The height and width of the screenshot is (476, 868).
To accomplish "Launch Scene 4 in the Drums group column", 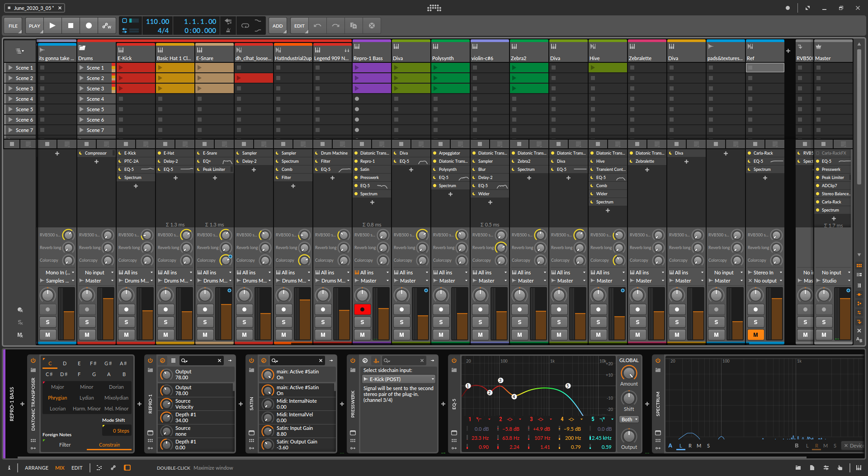I will (81, 99).
